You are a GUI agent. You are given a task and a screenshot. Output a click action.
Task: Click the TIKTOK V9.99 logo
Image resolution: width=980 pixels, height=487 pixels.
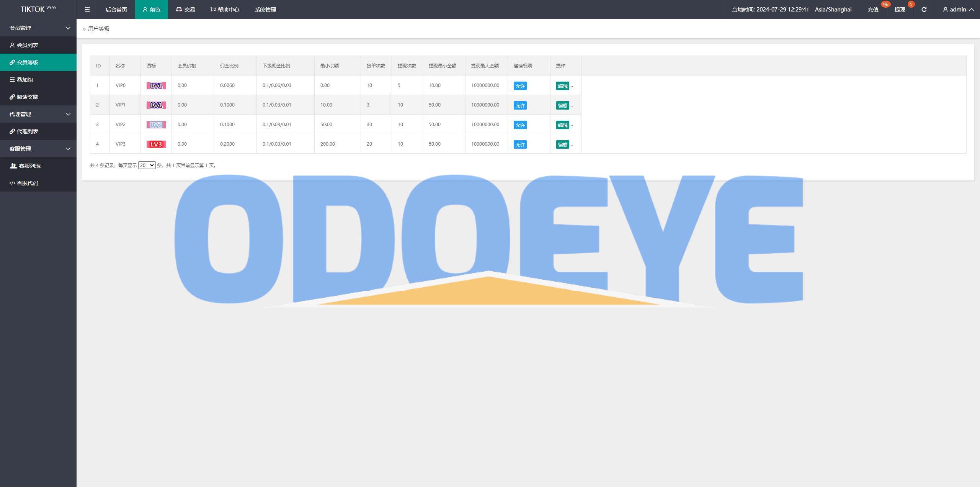click(x=38, y=9)
